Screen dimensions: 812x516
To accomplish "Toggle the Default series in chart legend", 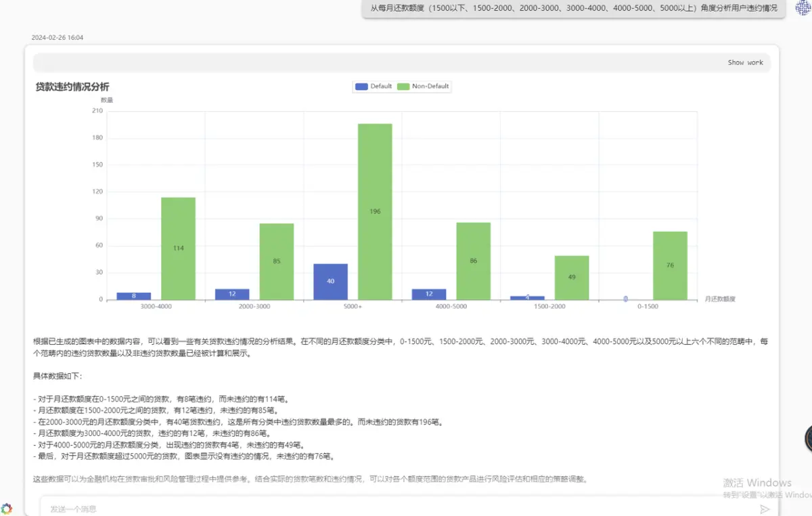I will (374, 87).
